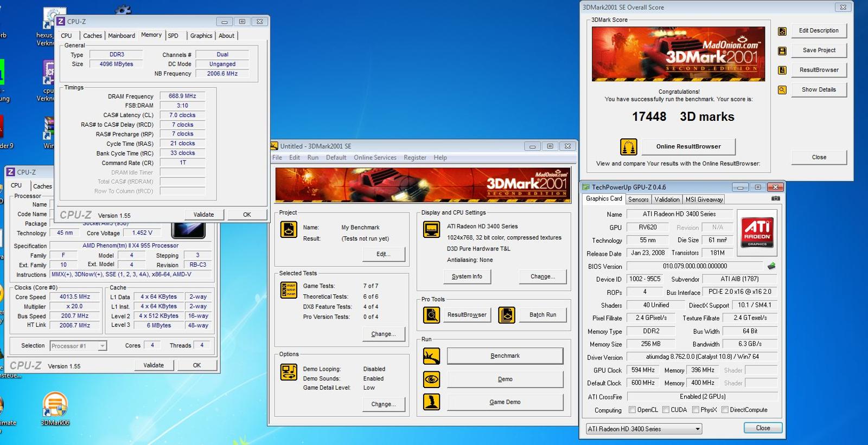Click the Core Speed 4013.5 MHz value
This screenshot has width=868, height=445.
coord(75,297)
